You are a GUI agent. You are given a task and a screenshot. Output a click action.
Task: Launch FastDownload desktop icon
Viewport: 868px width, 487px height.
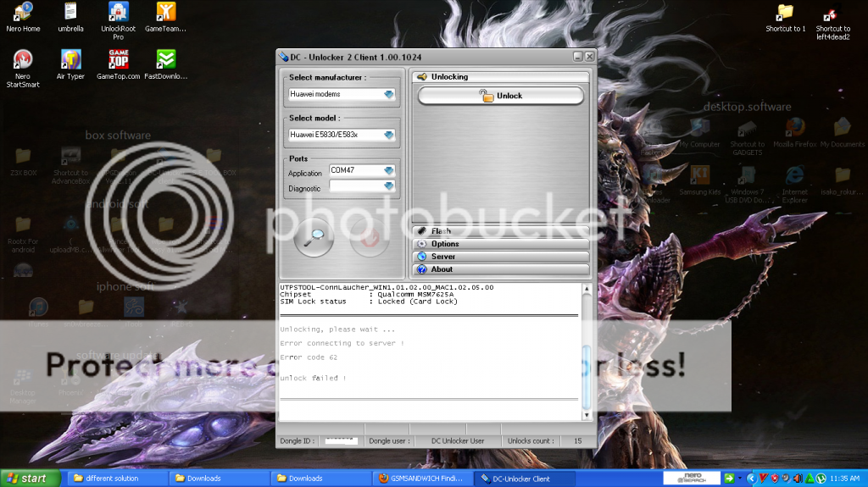[166, 60]
